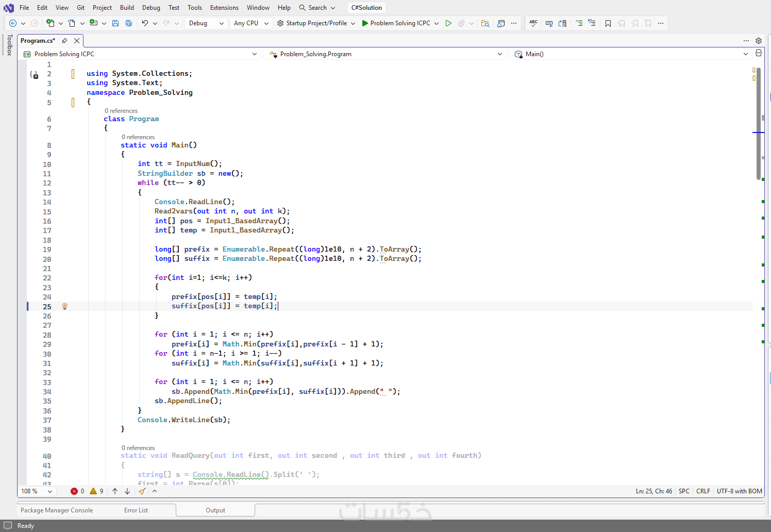Viewport: 771px width, 532px height.
Task: Open the editor tab options ellipsis
Action: [746, 41]
